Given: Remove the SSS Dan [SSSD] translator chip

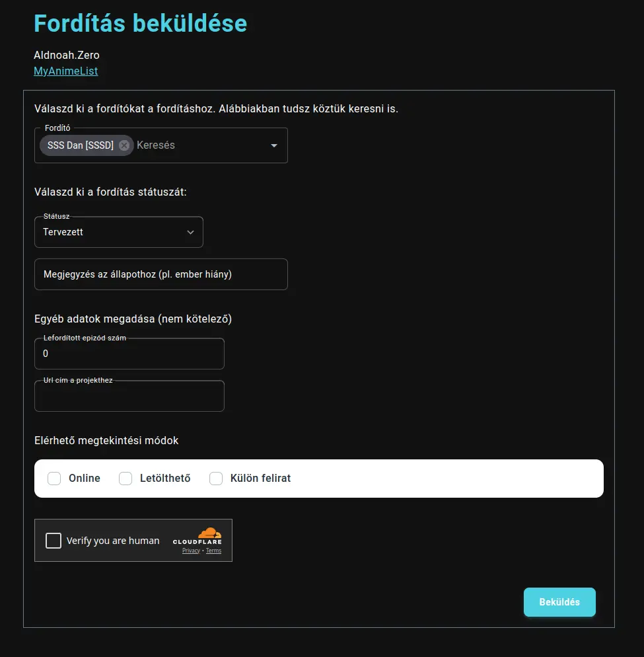Looking at the screenshot, I should (124, 145).
